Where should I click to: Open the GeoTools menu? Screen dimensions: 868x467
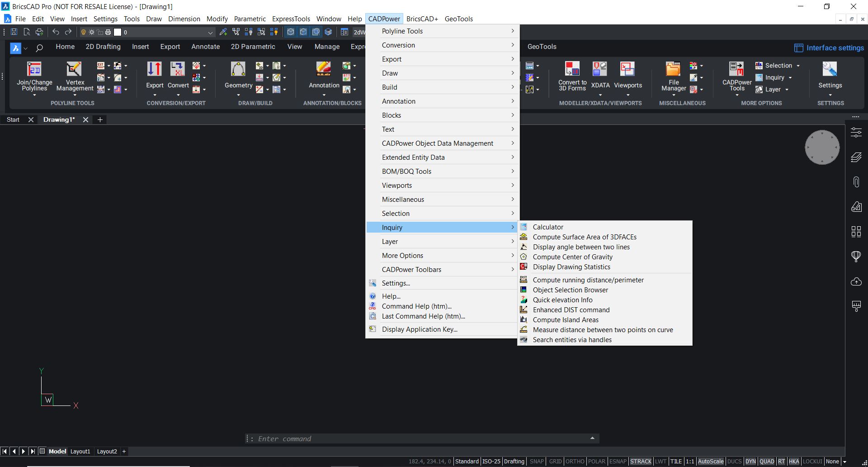click(x=458, y=19)
